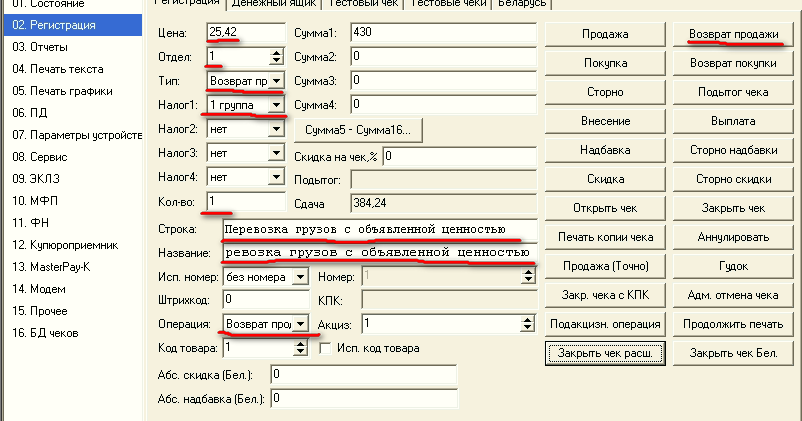Click 'Печать копии чека' button

605,237
